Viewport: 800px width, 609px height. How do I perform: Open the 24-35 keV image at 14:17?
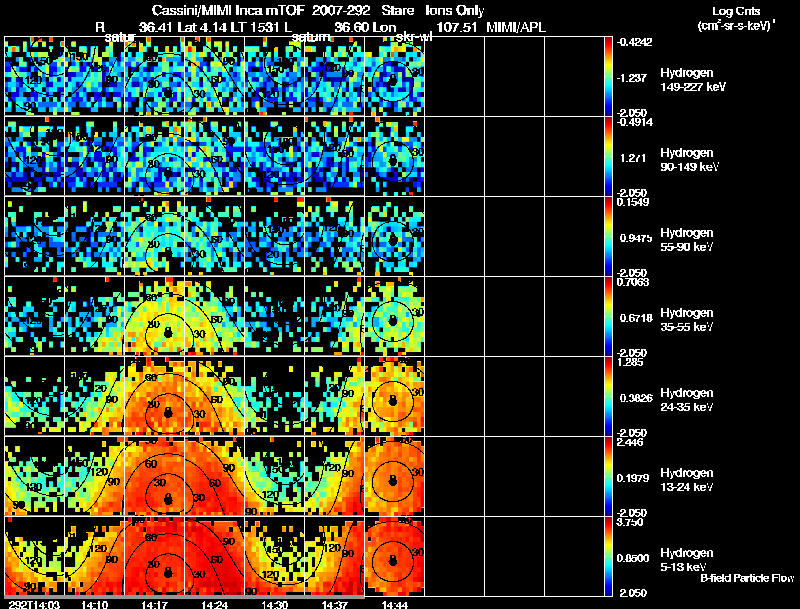pyautogui.click(x=155, y=396)
